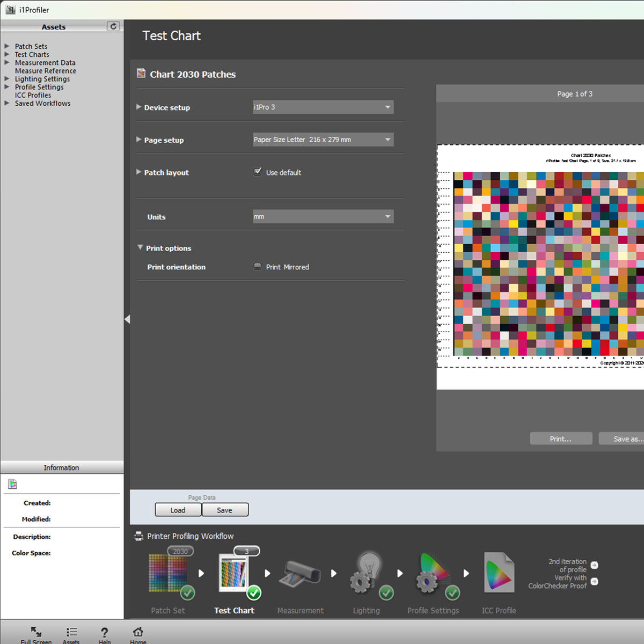Select Saved Workflows in Assets tree
The image size is (644, 644).
point(42,103)
